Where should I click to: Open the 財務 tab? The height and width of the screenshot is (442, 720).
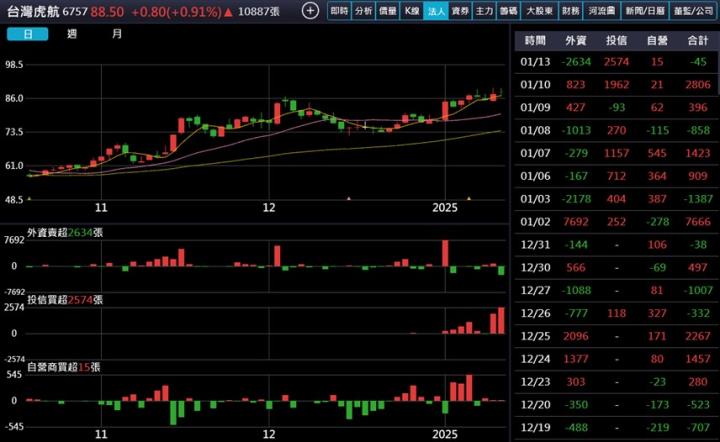coord(570,11)
